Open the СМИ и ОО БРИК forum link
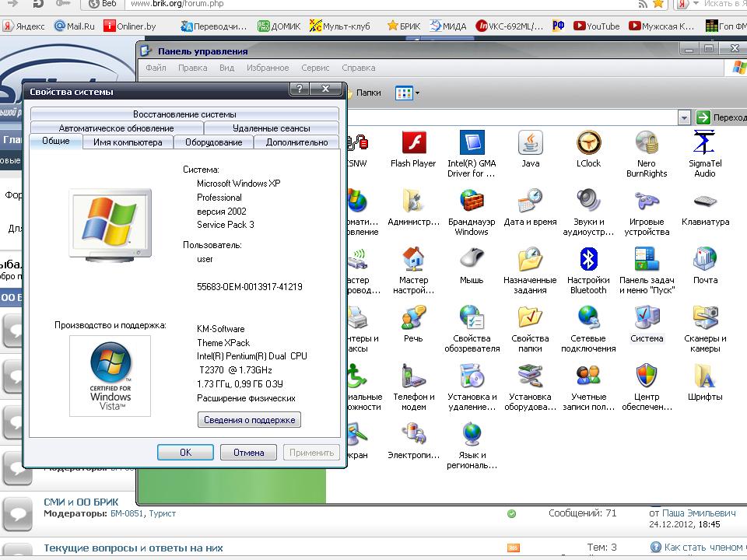Screen dimensions: 747x560 click(81, 502)
